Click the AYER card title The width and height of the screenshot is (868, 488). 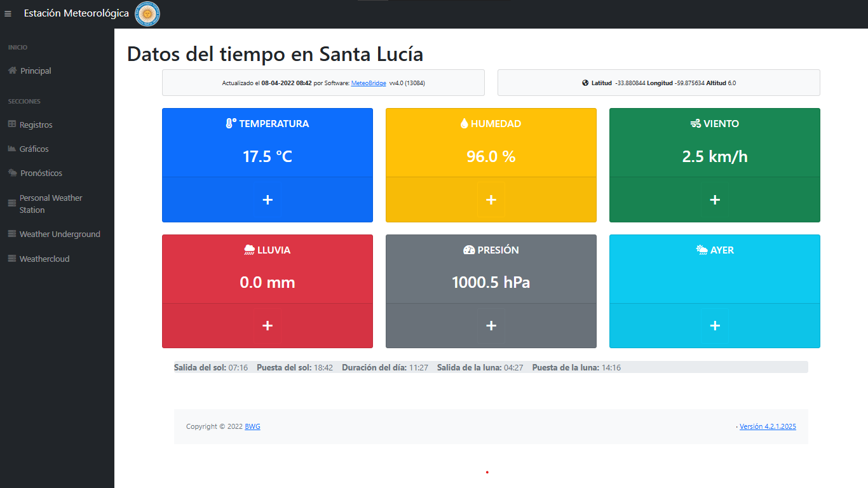[x=722, y=250]
